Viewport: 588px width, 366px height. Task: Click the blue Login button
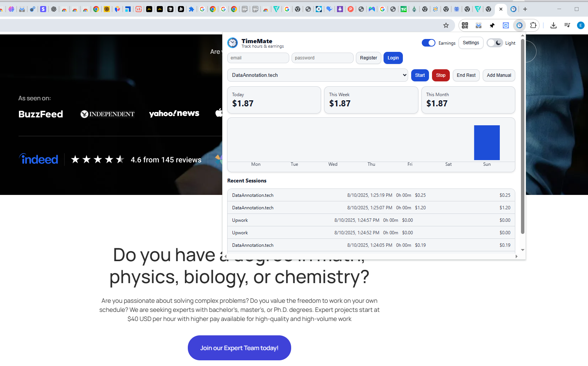click(393, 58)
